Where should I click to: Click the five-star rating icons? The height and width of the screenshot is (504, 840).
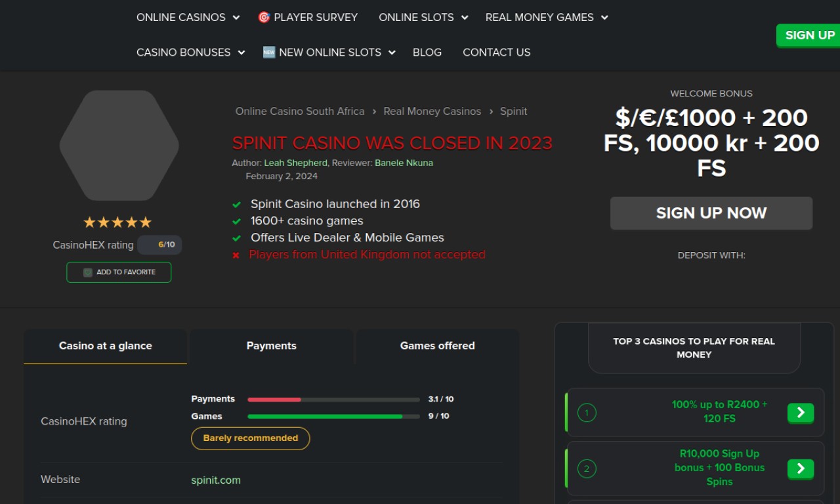tap(117, 222)
